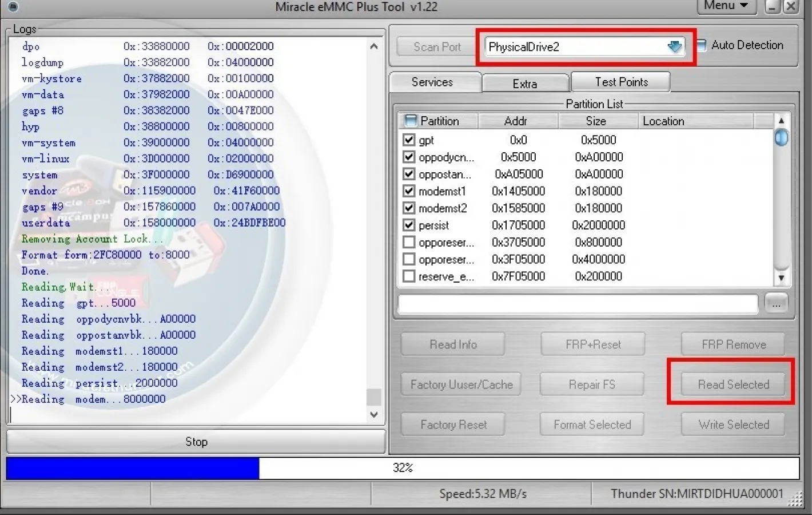812x515 pixels.
Task: Select the 'Format form:2FC80000 to:8000' log line
Action: (x=106, y=255)
